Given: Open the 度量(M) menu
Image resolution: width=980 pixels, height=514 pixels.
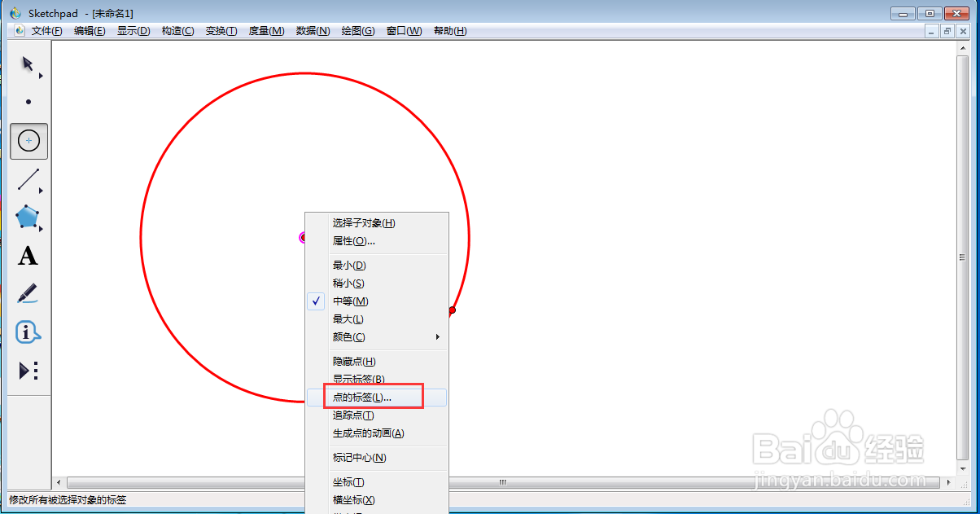Looking at the screenshot, I should (266, 31).
